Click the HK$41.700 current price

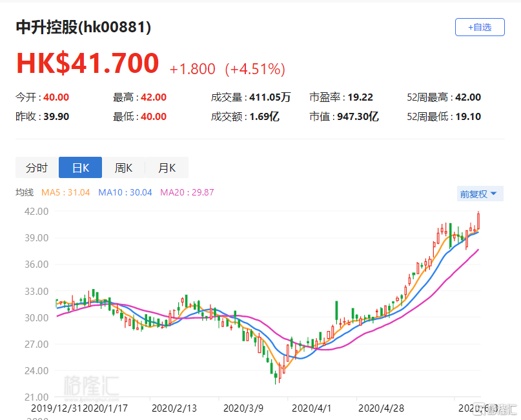coord(87,63)
